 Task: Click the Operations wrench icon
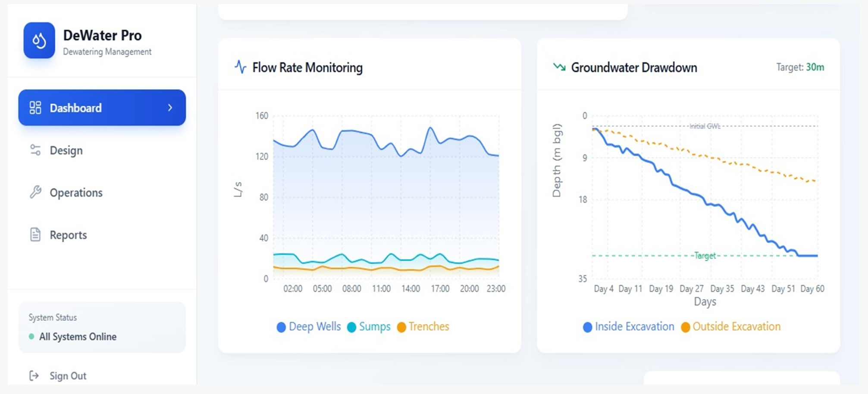pyautogui.click(x=35, y=192)
